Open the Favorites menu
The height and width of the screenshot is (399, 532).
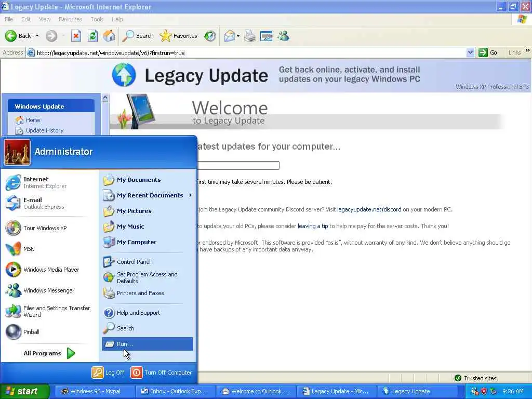click(x=70, y=19)
